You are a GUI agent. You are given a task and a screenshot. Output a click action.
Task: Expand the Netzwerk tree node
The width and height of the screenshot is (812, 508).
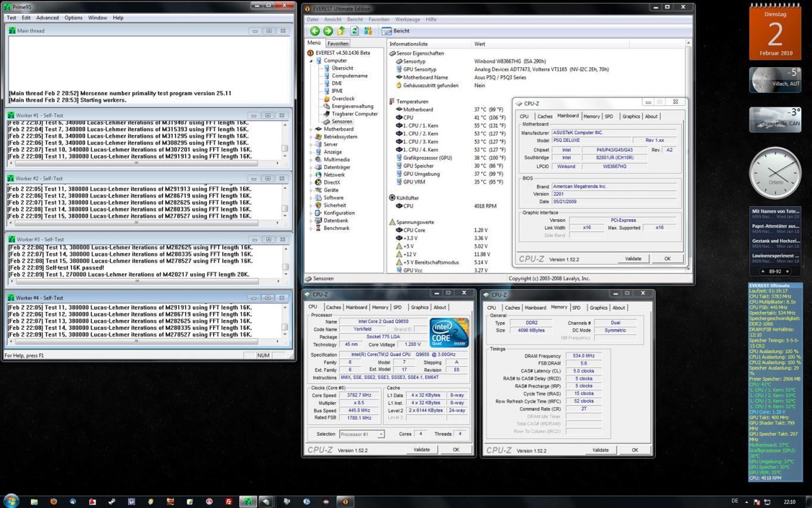pos(311,175)
